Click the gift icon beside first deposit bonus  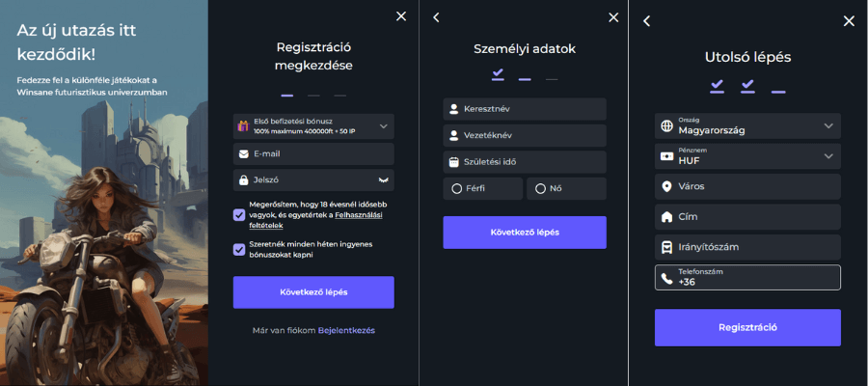click(243, 126)
